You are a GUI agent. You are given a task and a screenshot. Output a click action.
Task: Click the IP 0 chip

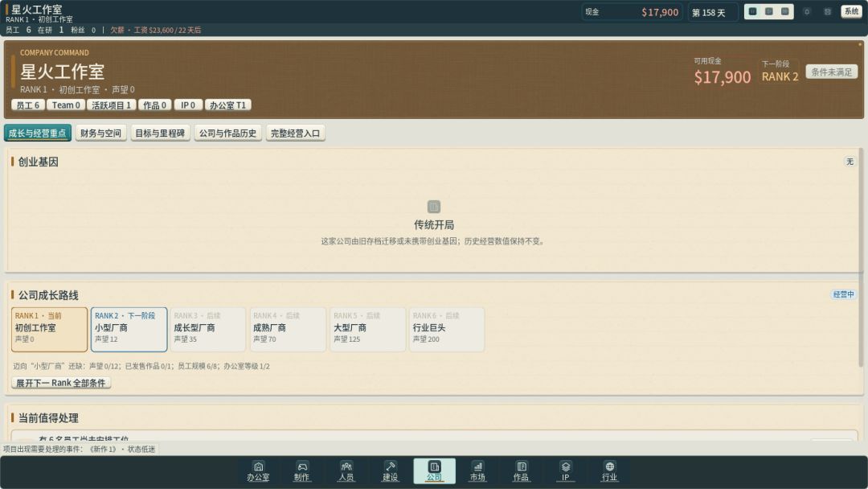click(x=188, y=105)
